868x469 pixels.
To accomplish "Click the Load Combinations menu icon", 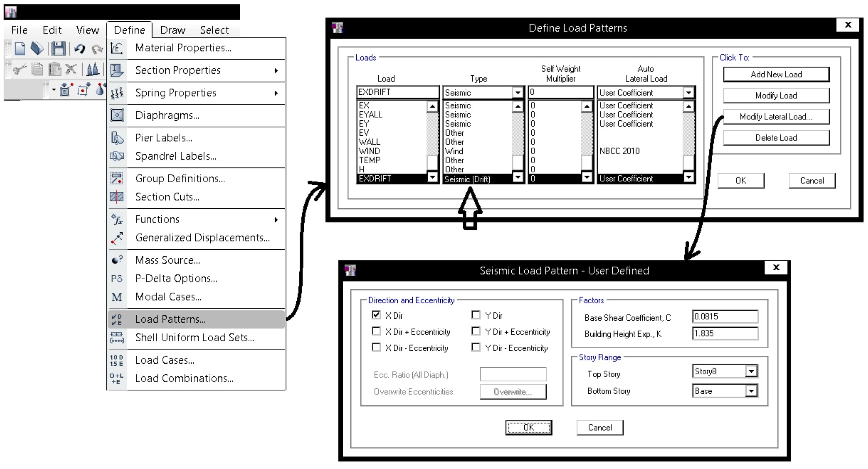I will [117, 379].
